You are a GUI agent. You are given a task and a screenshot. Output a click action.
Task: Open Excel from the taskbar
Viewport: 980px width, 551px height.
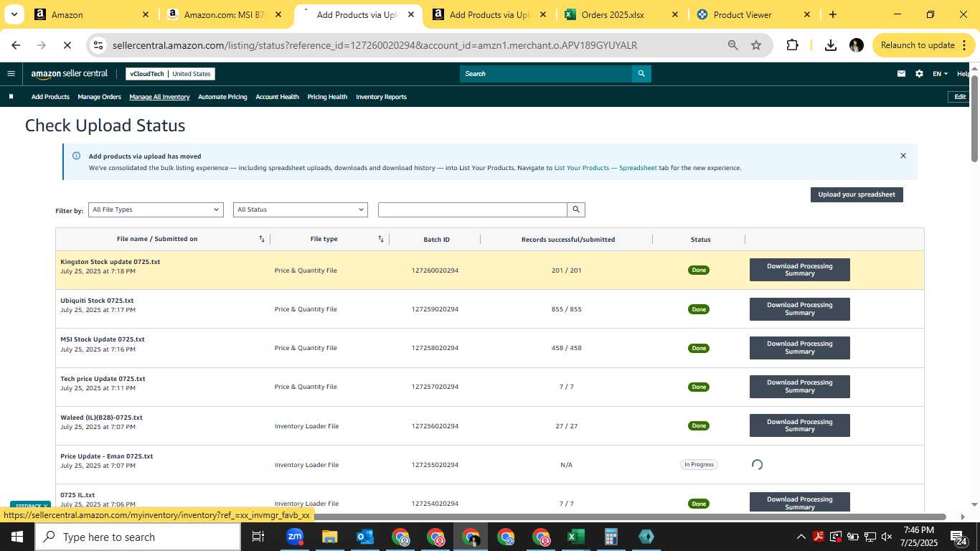(575, 537)
